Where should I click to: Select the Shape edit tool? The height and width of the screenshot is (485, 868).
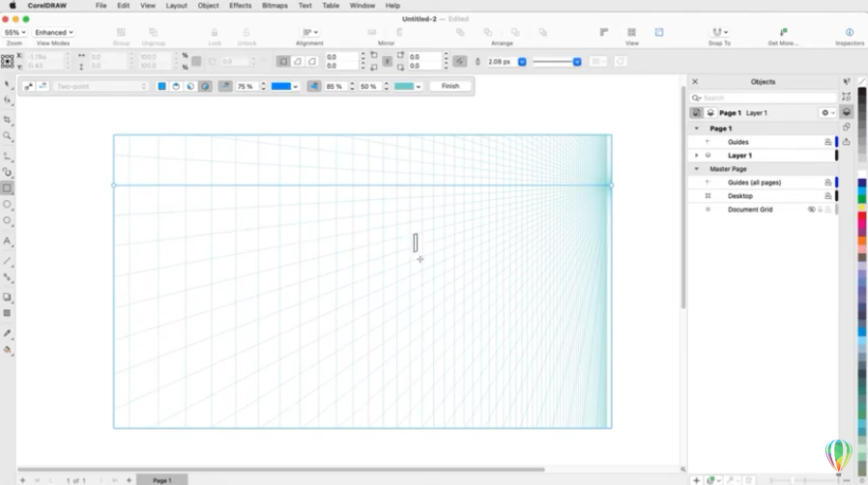pyautogui.click(x=7, y=100)
